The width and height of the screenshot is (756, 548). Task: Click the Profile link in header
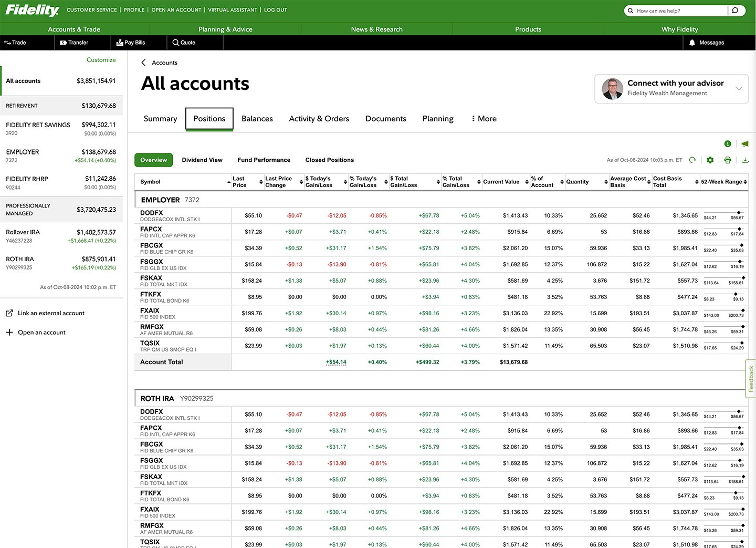(x=134, y=10)
